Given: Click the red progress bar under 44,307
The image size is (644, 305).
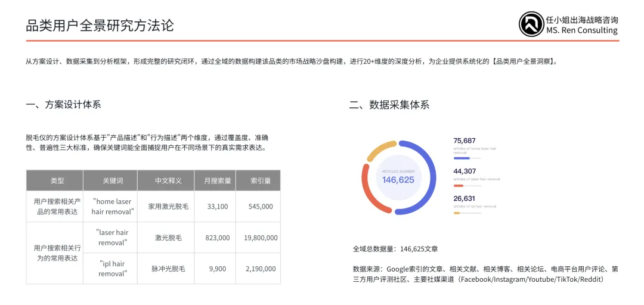Looking at the screenshot, I should [459, 185].
